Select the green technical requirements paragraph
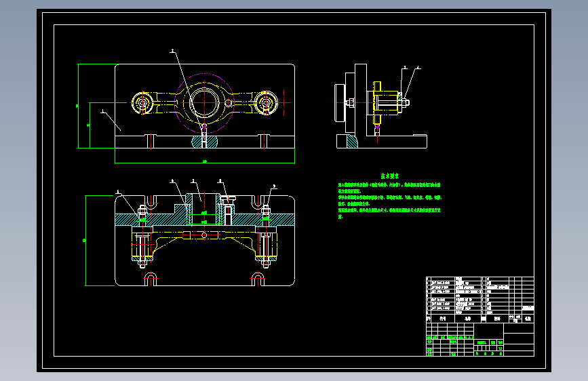 point(390,201)
